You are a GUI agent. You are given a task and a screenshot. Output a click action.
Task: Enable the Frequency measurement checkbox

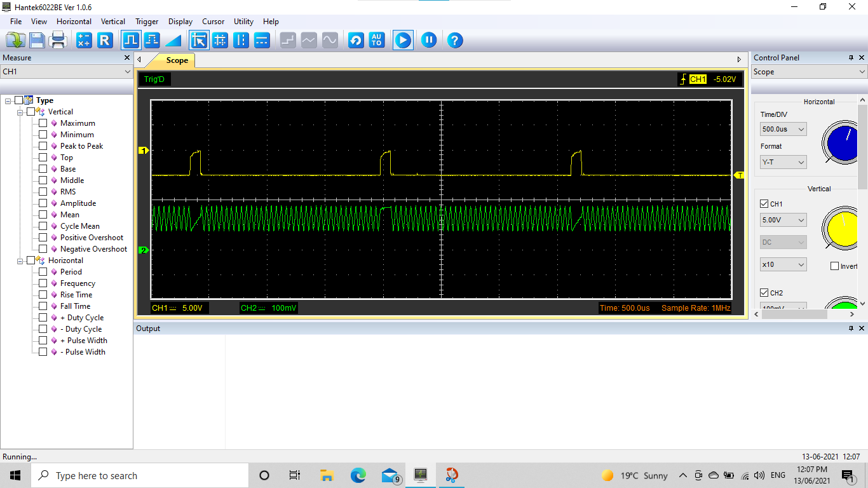point(43,283)
